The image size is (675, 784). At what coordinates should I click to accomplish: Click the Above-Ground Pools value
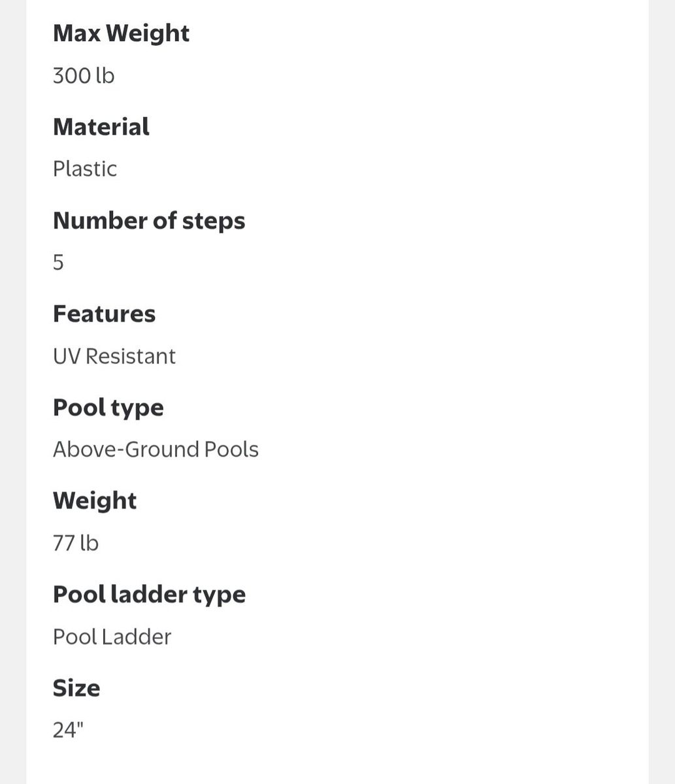click(156, 449)
